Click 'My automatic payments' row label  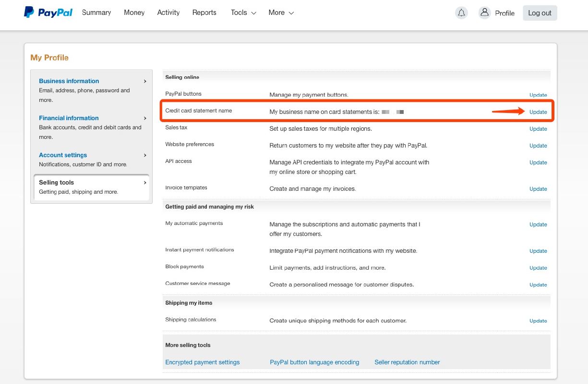[x=194, y=223]
